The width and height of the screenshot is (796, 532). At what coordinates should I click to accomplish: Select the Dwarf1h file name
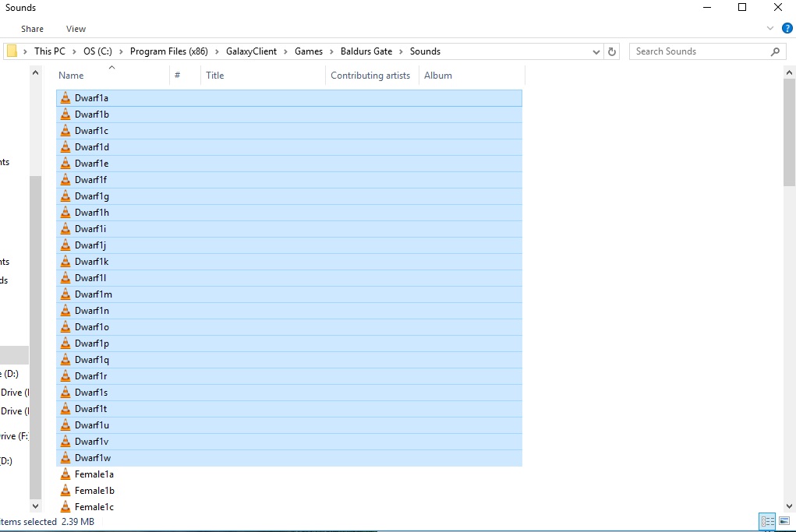tap(92, 213)
